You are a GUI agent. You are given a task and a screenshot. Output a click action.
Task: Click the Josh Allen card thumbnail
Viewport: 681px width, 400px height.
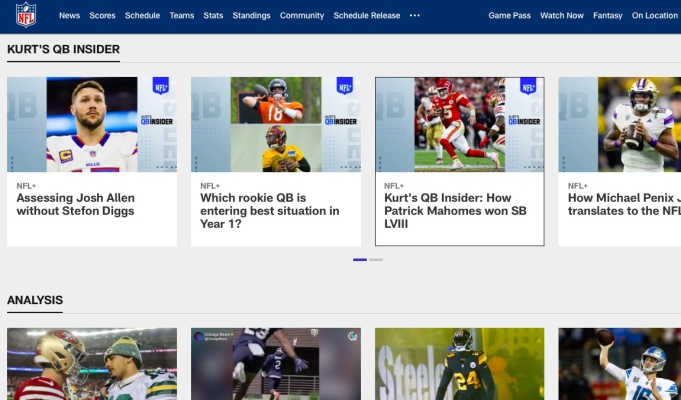pyautogui.click(x=92, y=125)
